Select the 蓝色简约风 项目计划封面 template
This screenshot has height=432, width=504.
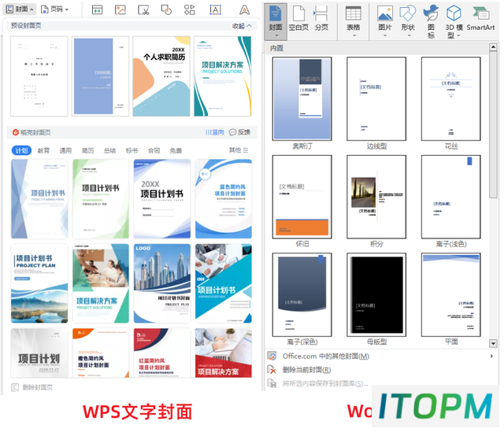(224, 198)
